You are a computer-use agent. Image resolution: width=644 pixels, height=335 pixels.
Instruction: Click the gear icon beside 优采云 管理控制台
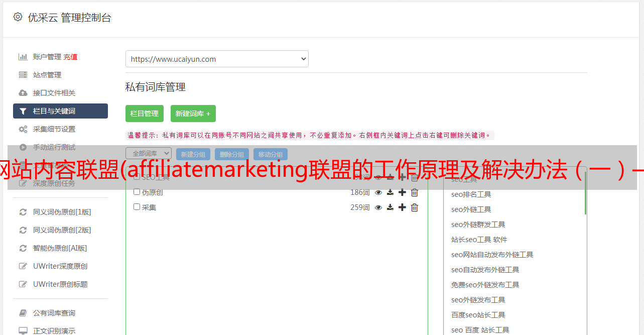click(x=18, y=17)
